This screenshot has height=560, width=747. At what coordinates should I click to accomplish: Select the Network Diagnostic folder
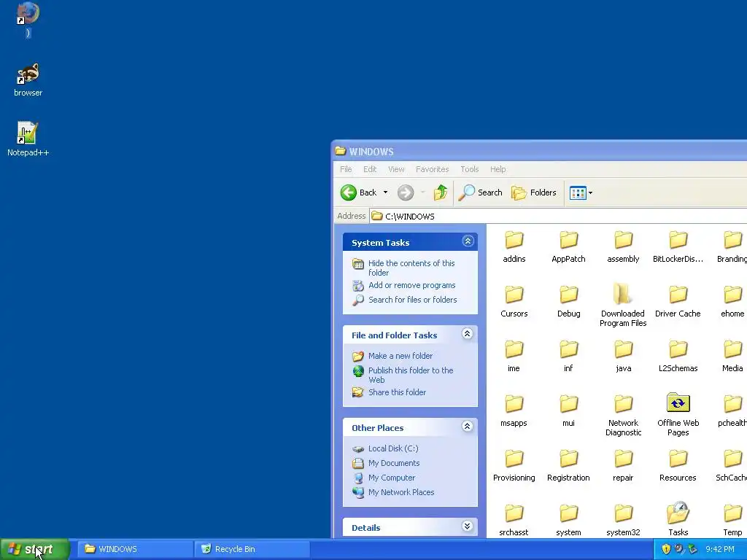(x=623, y=415)
